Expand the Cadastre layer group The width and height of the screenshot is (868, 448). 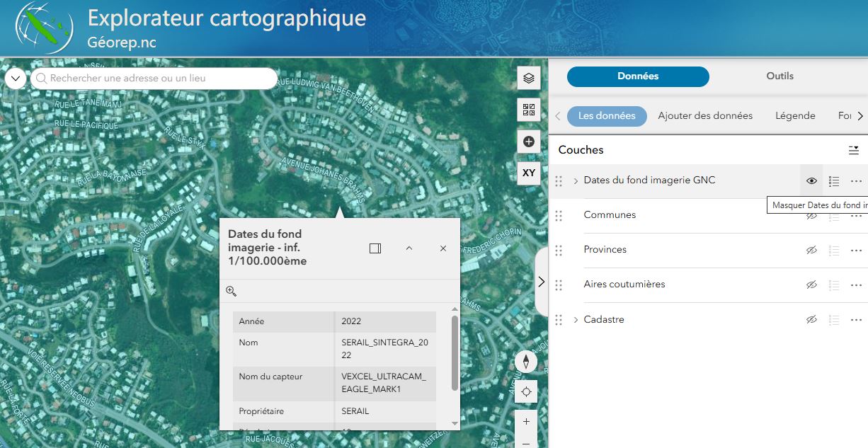pyautogui.click(x=576, y=320)
